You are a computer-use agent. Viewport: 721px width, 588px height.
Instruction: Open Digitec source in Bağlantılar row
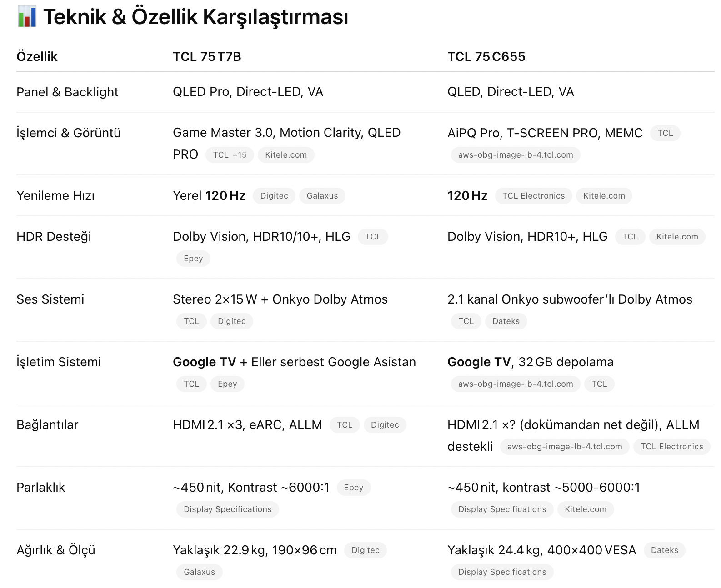tap(385, 425)
